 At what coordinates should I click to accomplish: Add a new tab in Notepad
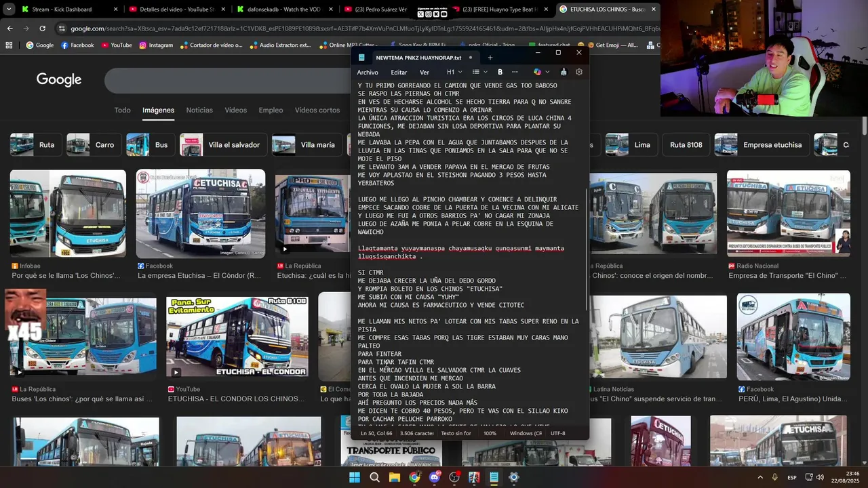click(490, 58)
